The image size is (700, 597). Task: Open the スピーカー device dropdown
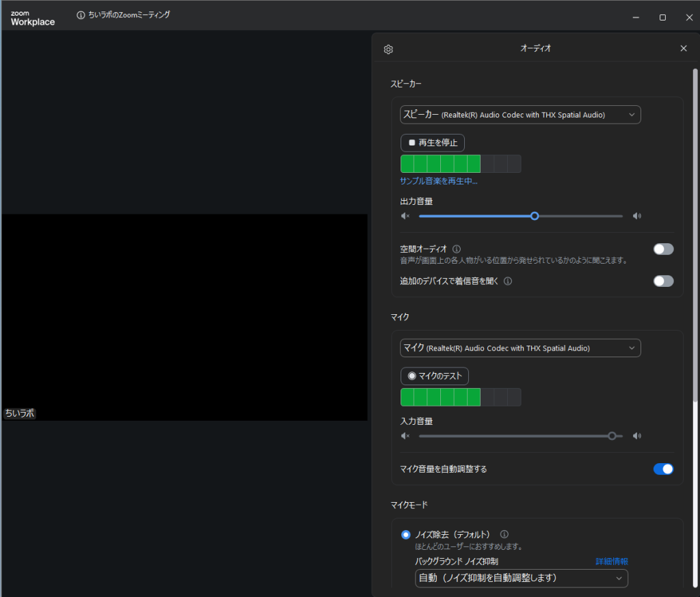(x=520, y=115)
